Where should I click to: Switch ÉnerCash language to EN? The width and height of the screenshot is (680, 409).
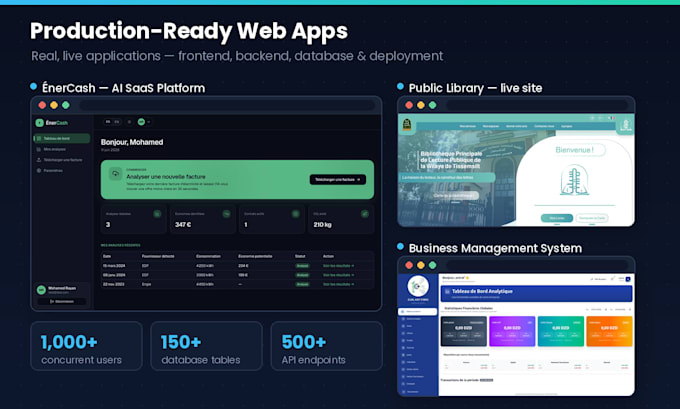click(x=117, y=122)
